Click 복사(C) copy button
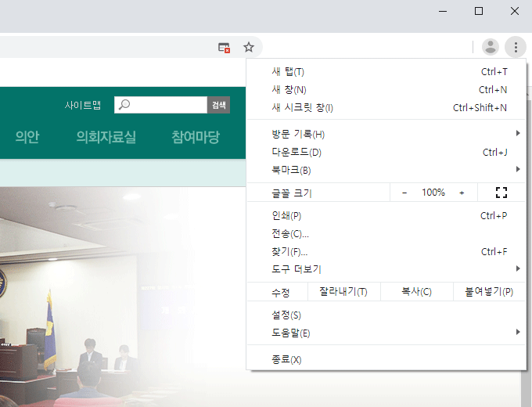The height and width of the screenshot is (407, 532). pyautogui.click(x=417, y=292)
